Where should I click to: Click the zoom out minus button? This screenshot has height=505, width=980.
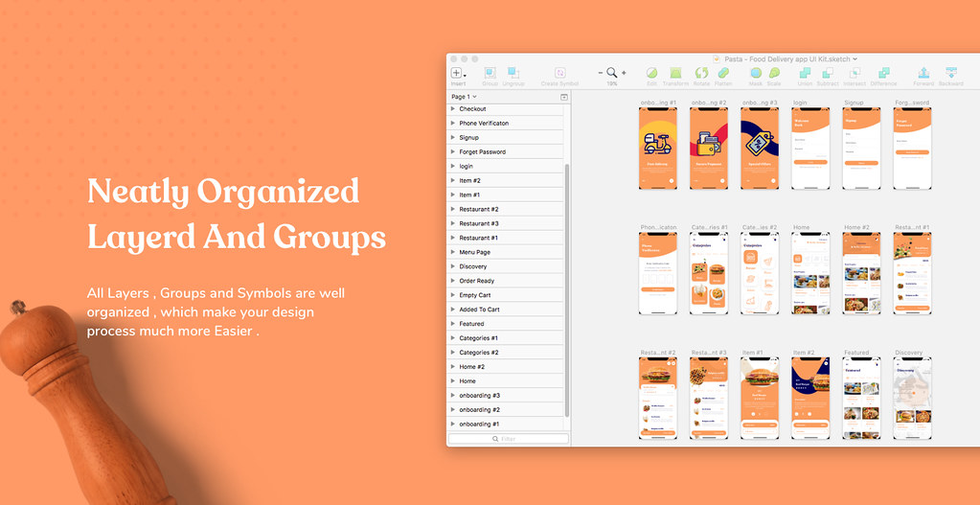point(601,73)
